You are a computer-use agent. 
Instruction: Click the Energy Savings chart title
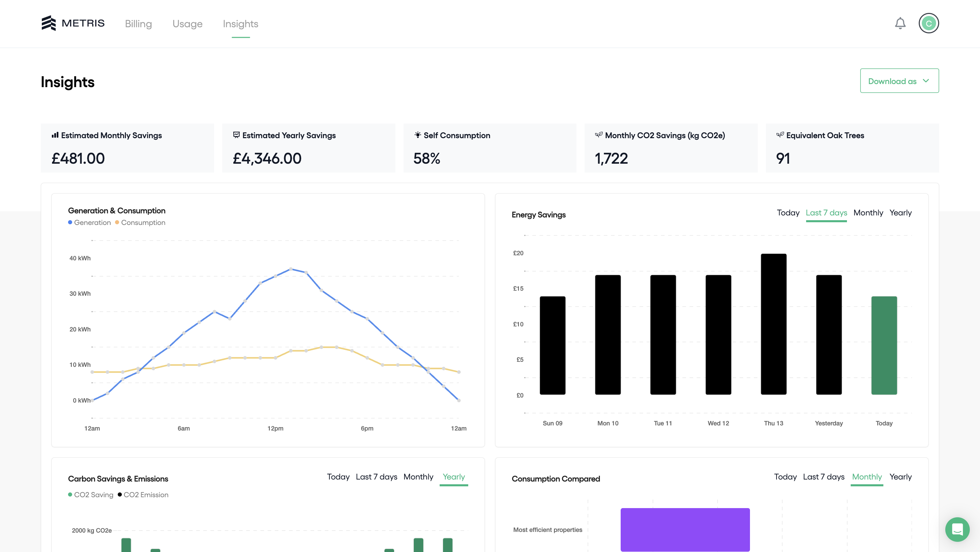538,214
